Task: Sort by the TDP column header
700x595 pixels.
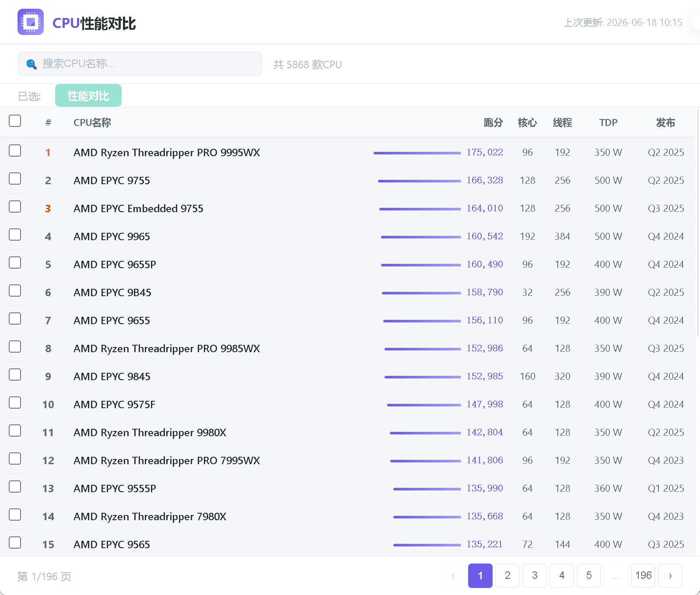Action: pos(608,122)
